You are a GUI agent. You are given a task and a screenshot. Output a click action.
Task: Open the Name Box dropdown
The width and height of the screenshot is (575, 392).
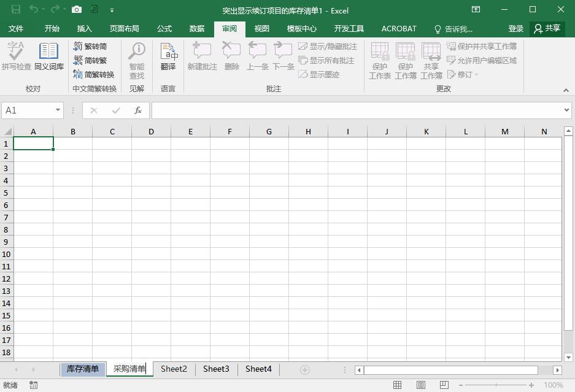(x=58, y=110)
